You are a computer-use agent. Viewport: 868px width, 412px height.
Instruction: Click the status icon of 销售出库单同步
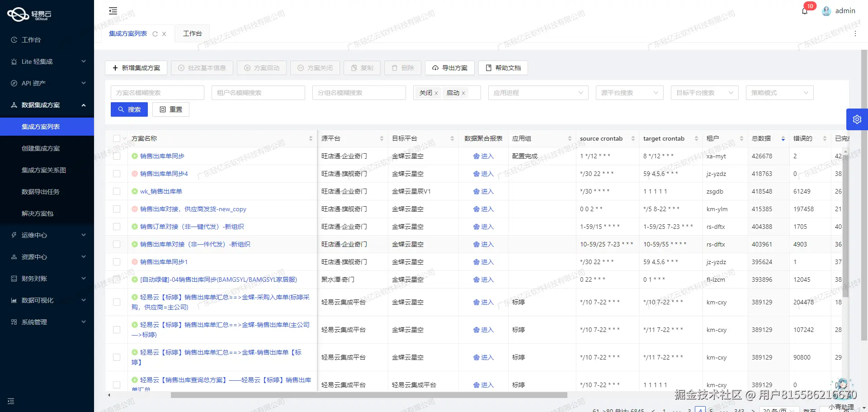[x=135, y=156]
